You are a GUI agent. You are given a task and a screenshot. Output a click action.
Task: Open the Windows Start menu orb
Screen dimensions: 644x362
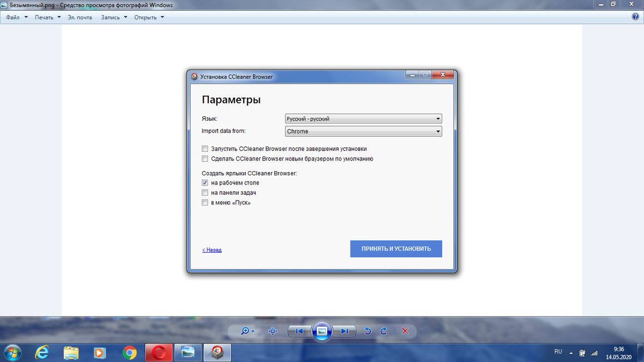coord(12,352)
